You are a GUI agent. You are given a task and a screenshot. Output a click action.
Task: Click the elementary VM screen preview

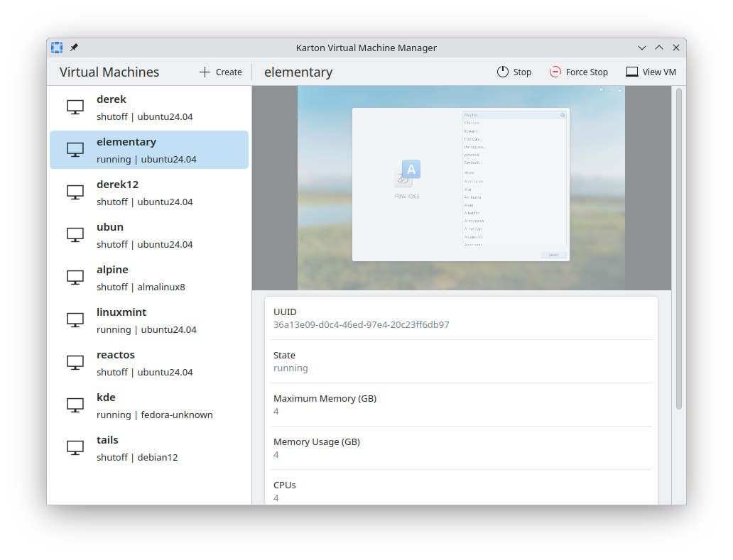(461, 188)
